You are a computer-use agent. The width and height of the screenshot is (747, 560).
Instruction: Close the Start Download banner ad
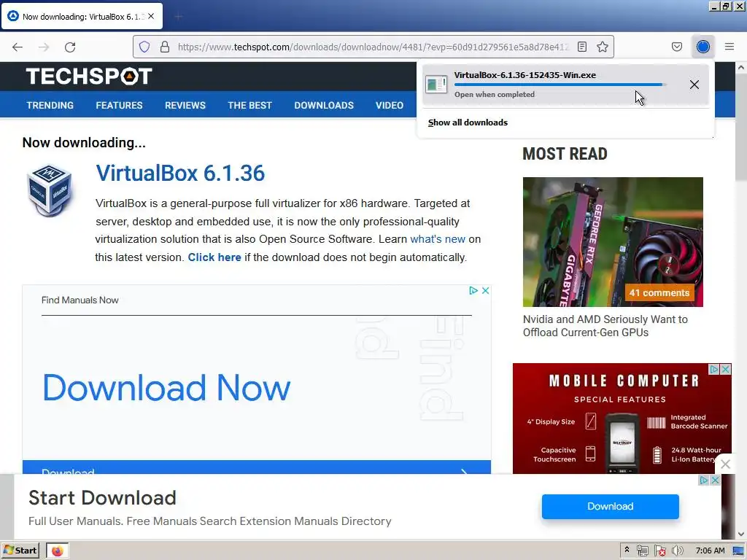pos(715,480)
